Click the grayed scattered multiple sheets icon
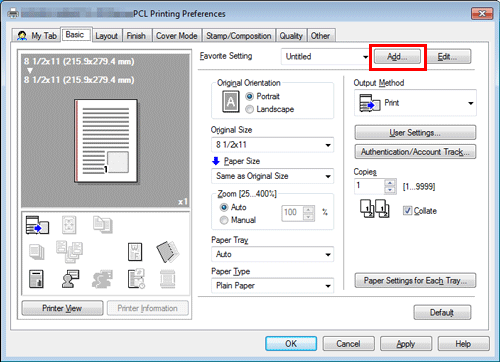The image size is (500, 362). [69, 252]
